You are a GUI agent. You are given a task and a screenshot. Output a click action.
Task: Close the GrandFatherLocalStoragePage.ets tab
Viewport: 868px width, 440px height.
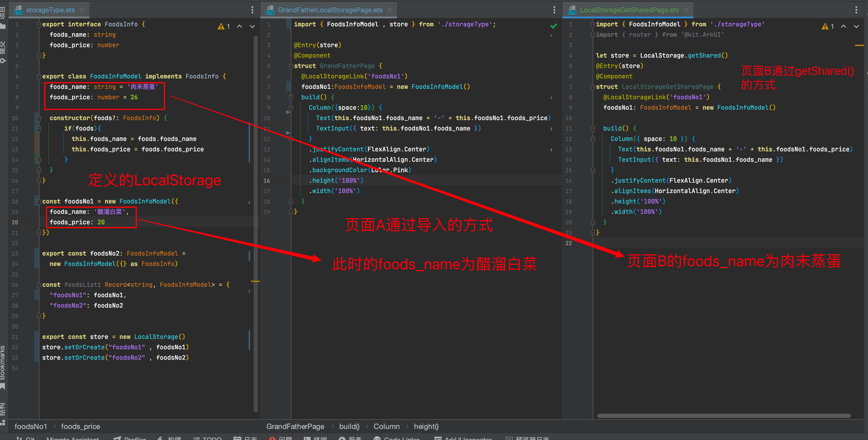pos(390,10)
